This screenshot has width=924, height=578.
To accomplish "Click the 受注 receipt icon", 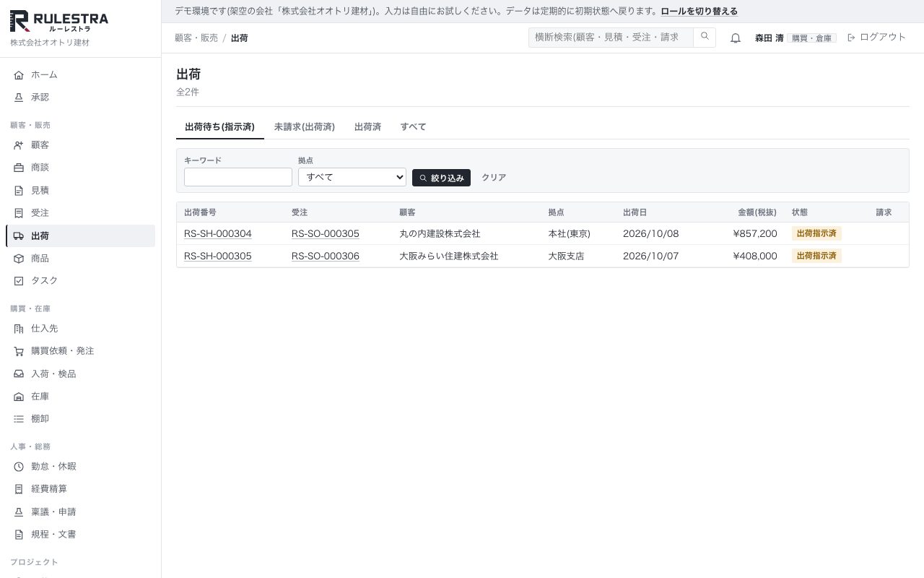I will coord(19,213).
